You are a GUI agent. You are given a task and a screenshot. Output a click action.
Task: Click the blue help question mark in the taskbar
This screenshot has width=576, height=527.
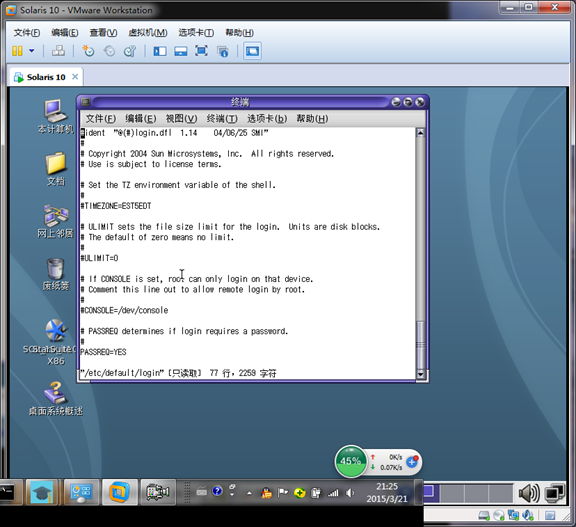217,491
